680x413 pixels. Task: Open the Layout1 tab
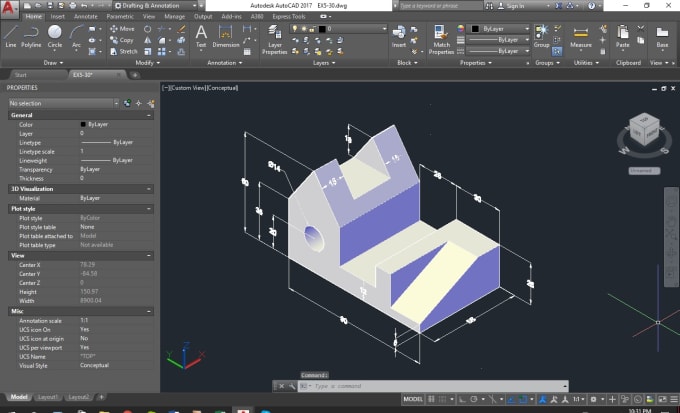point(48,397)
